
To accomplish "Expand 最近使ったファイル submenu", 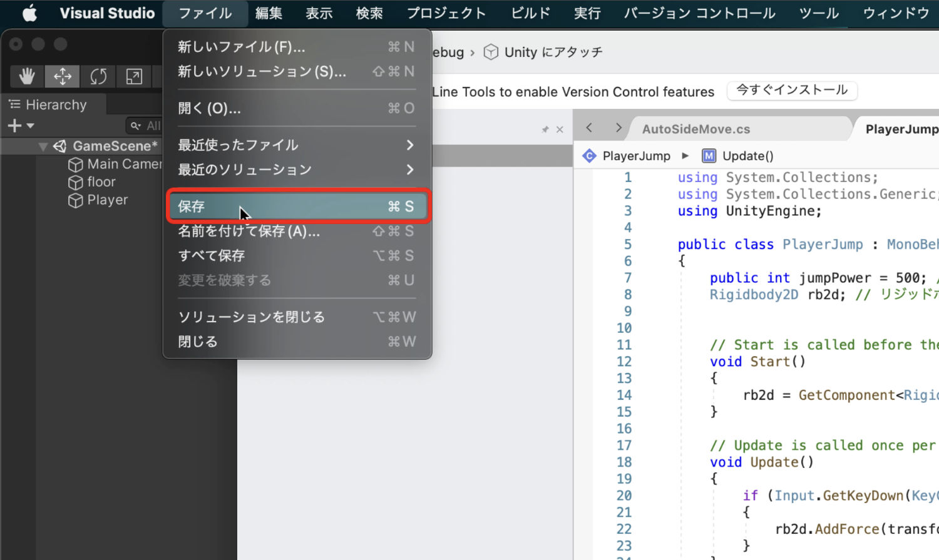I will pyautogui.click(x=297, y=145).
